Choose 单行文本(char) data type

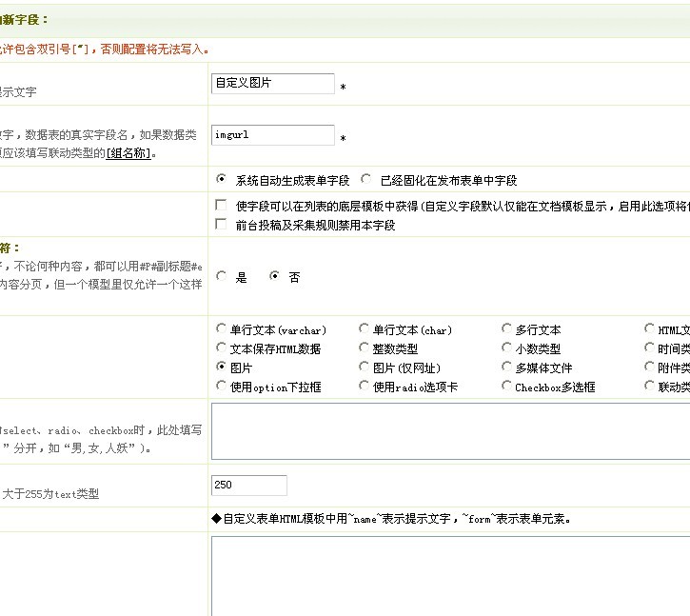364,328
